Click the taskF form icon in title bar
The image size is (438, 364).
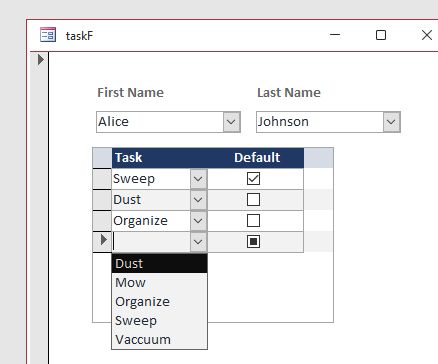tap(48, 35)
